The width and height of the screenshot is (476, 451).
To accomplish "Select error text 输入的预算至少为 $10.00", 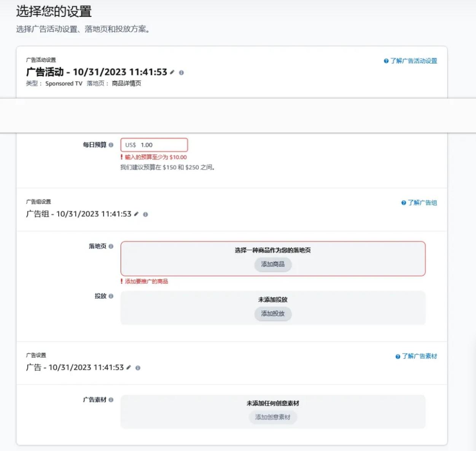I will click(156, 157).
